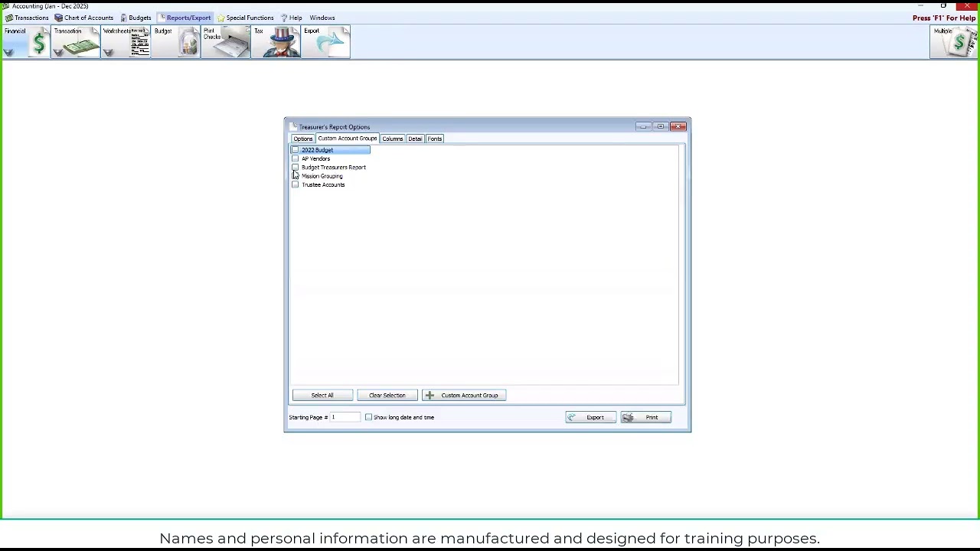Select the AP Vendors row text

tap(315, 158)
